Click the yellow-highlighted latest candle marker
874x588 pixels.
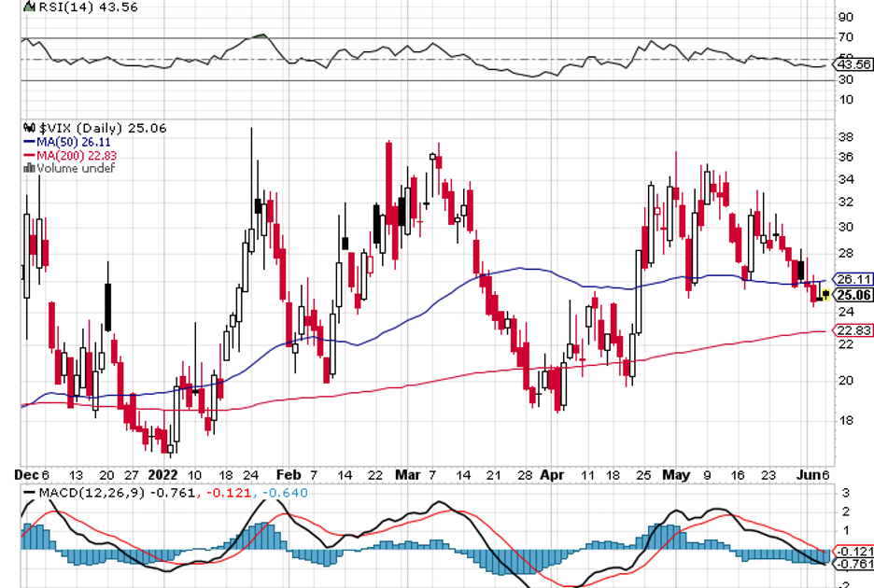tap(825, 296)
